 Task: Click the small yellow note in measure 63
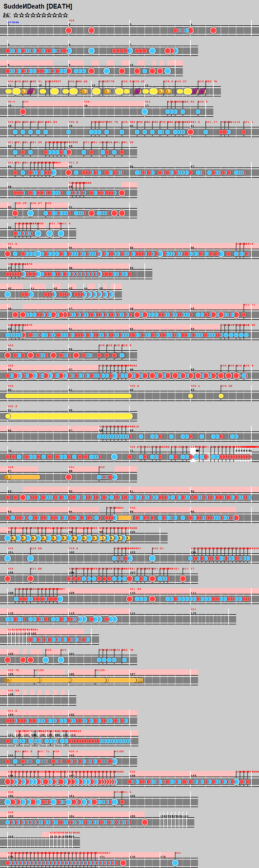tap(190, 396)
